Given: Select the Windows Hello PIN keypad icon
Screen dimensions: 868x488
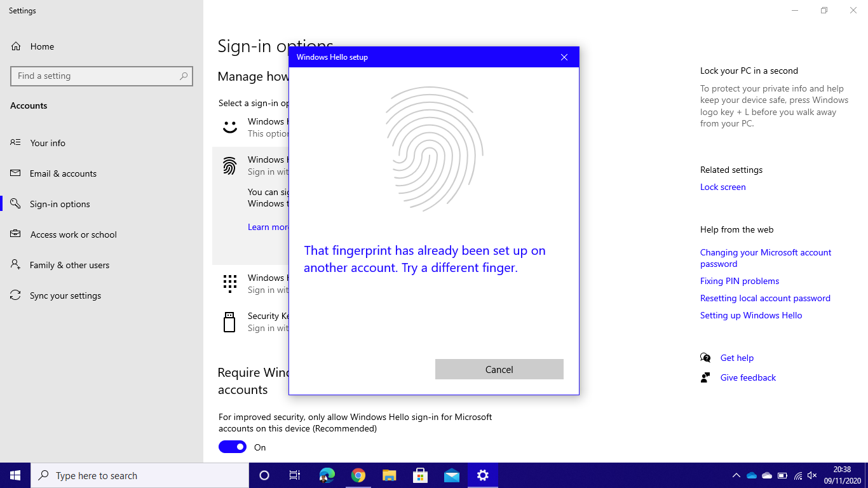Looking at the screenshot, I should point(229,283).
